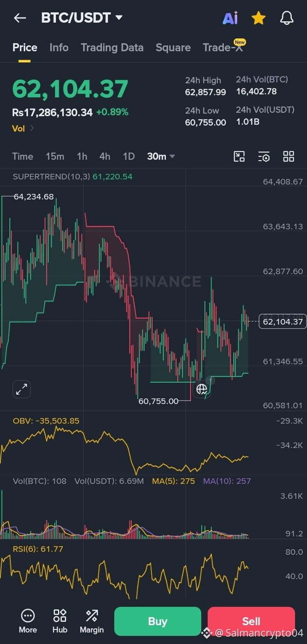Open the 30m interval dropdown

[x=161, y=156]
